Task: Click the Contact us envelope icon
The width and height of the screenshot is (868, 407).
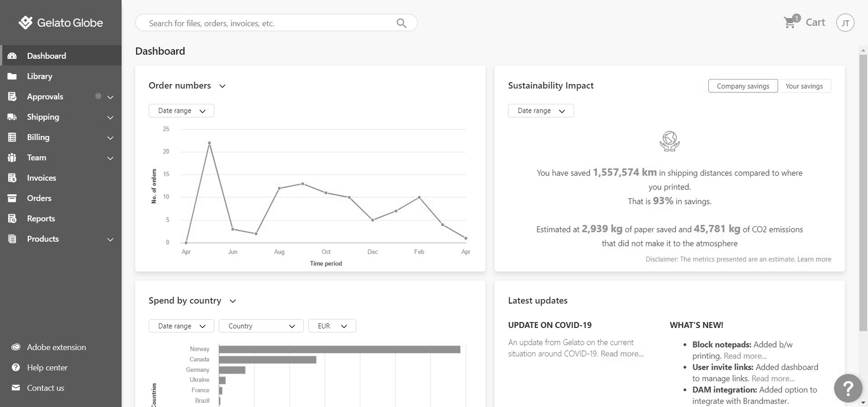Action: (x=16, y=388)
